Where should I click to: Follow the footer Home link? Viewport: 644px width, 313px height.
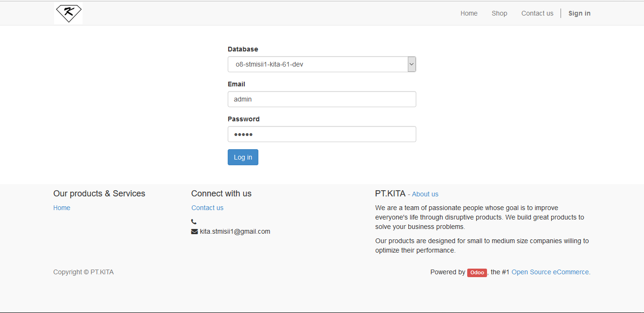click(x=62, y=208)
